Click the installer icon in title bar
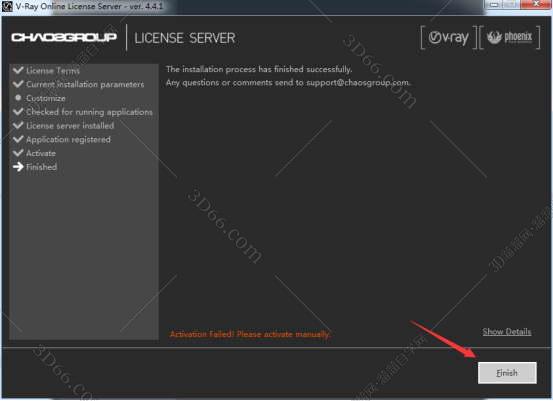This screenshot has width=553, height=401. pyautogui.click(x=7, y=6)
